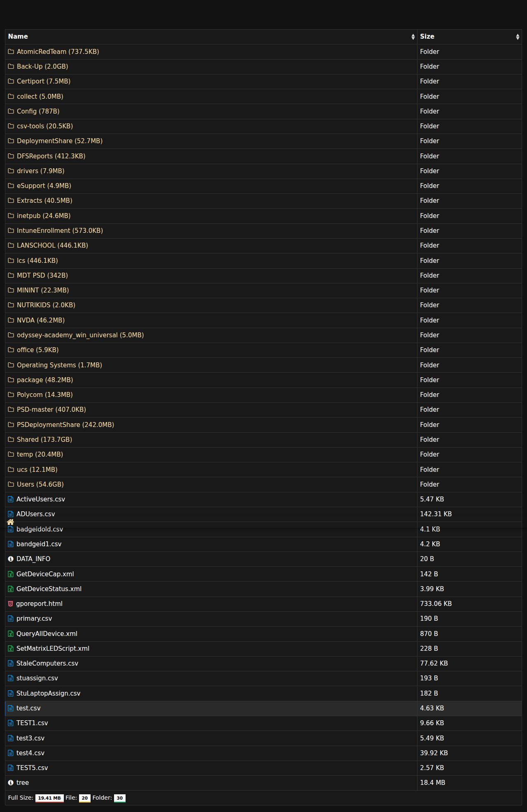Open the Back-Up (2.0GB) folder
Viewport: 527px width, 812px height.
click(42, 67)
